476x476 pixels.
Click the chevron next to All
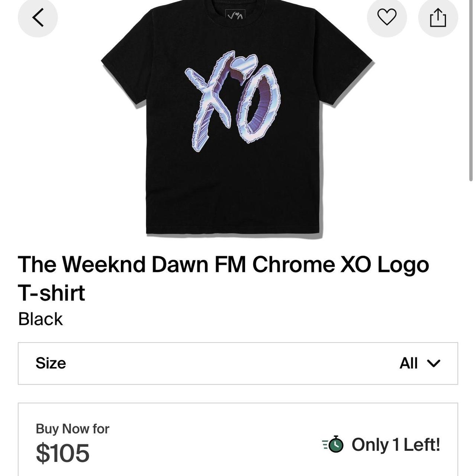click(434, 363)
